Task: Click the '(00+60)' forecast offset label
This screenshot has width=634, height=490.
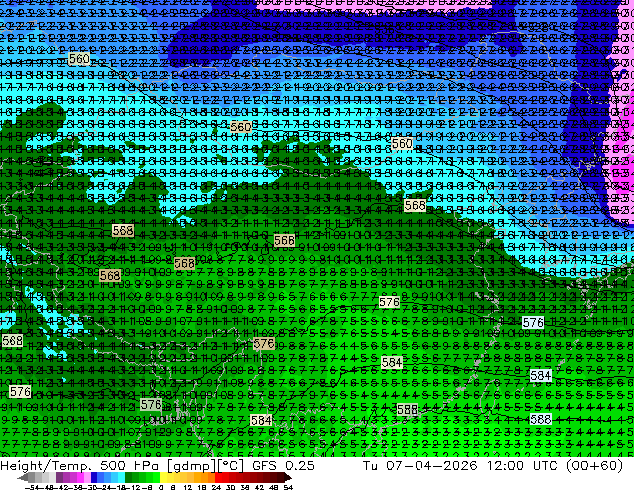Action: (594, 466)
